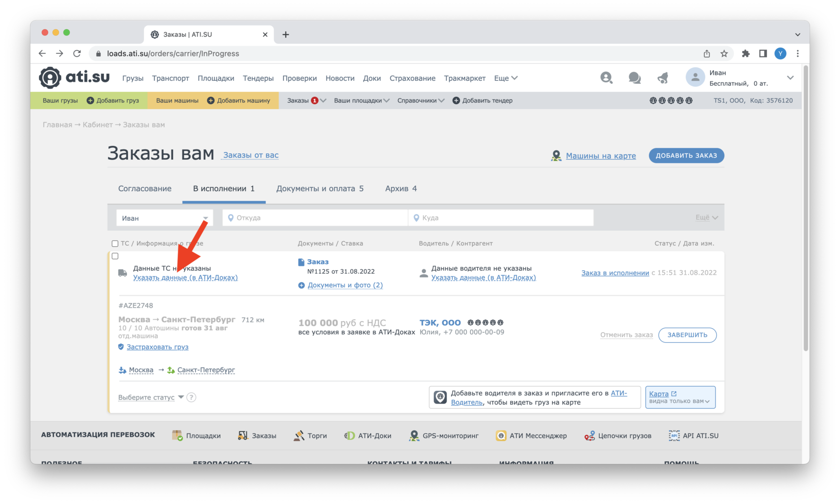Open the chat messages icon
840x504 pixels.
(634, 77)
